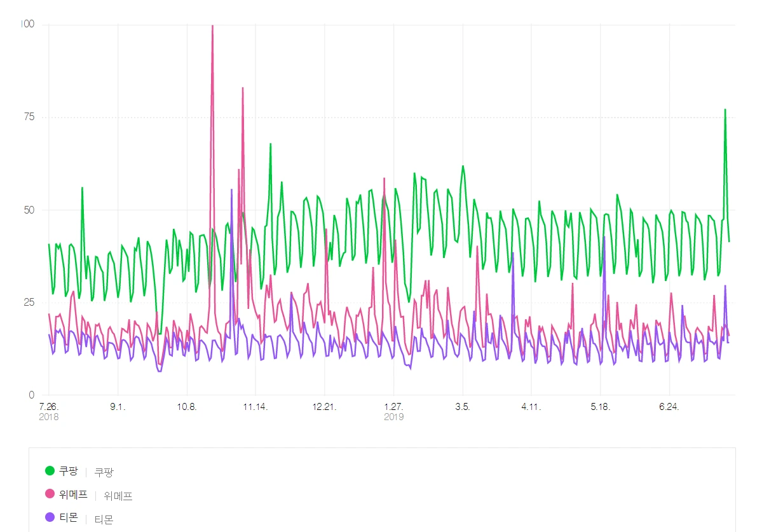Click the 10.8. axis date label
The image size is (776, 532).
coord(187,407)
